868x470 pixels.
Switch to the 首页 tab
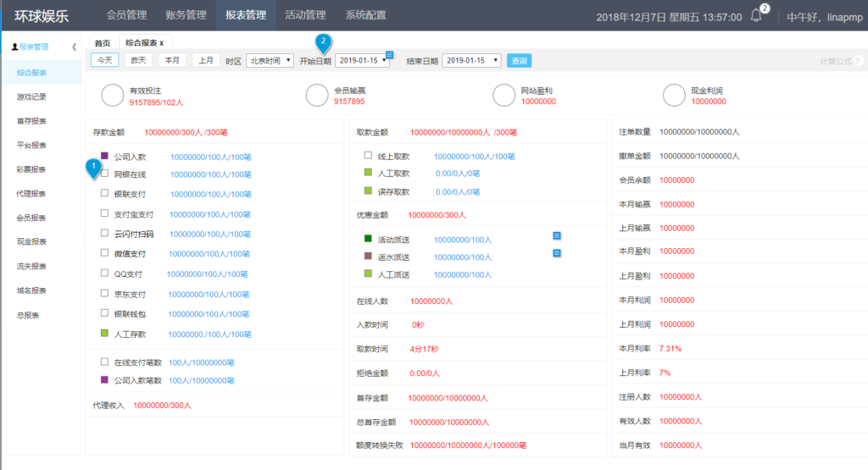[x=103, y=42]
